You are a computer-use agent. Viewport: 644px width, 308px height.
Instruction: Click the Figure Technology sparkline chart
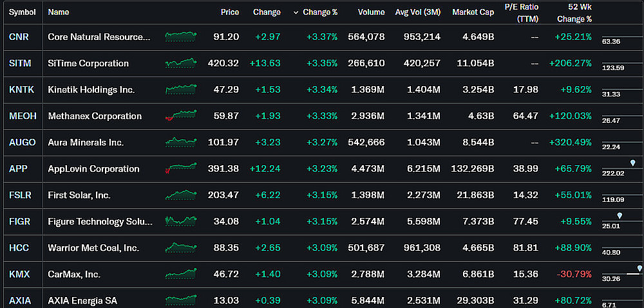coord(181,221)
